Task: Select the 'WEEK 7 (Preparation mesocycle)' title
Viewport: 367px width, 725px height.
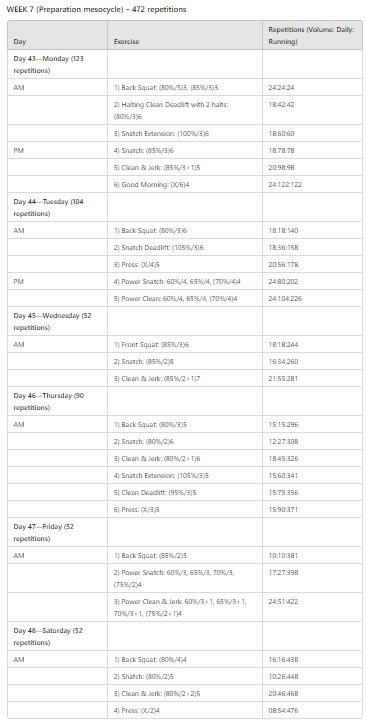Action: pos(96,9)
